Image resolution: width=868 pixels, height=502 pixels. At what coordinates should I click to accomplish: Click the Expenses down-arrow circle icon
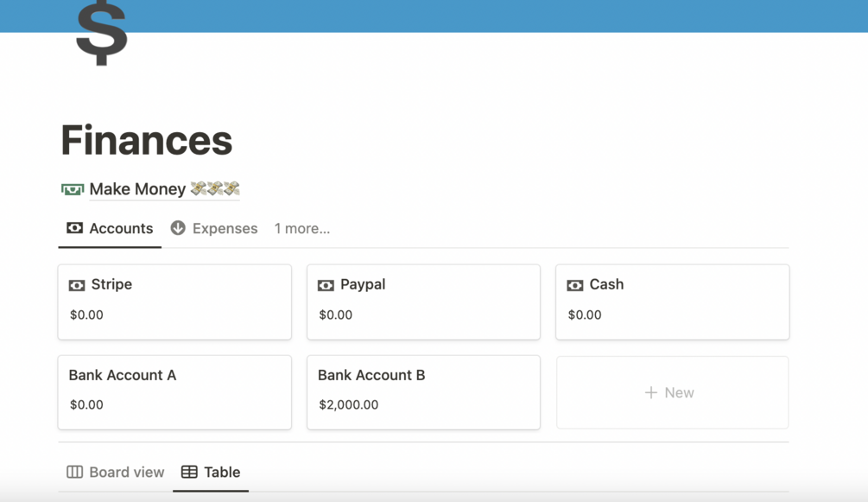(x=178, y=228)
